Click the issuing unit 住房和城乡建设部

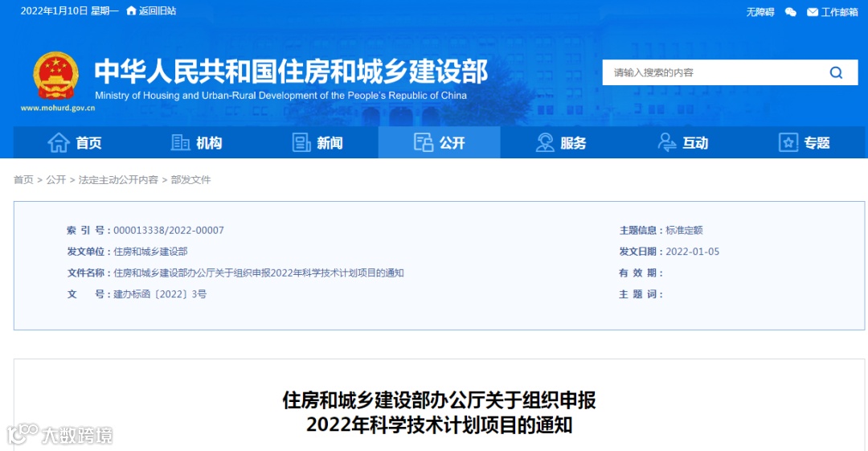pyautogui.click(x=150, y=252)
